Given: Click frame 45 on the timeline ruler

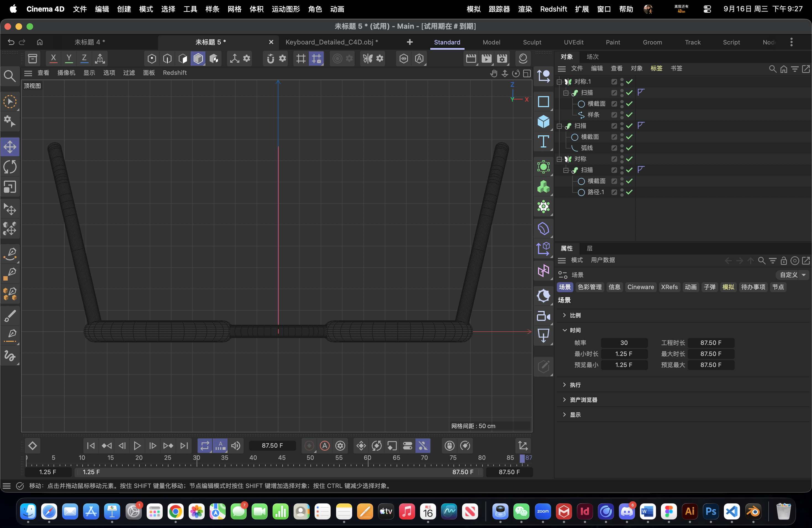Looking at the screenshot, I should pos(282,458).
